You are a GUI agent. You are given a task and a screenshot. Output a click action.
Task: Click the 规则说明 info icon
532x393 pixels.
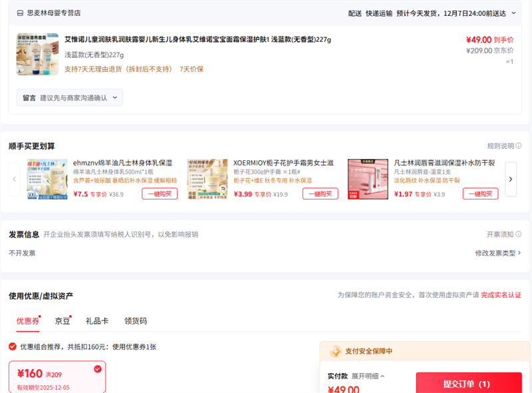tap(519, 146)
